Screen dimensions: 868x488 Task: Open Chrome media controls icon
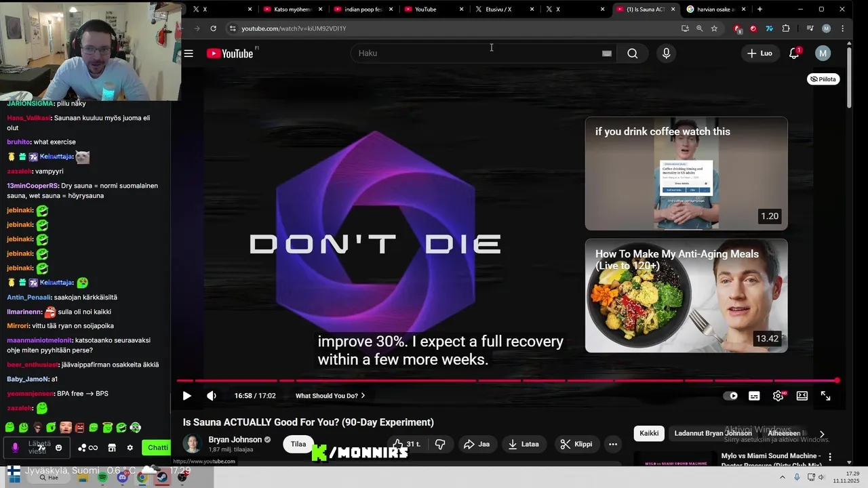[x=810, y=28]
